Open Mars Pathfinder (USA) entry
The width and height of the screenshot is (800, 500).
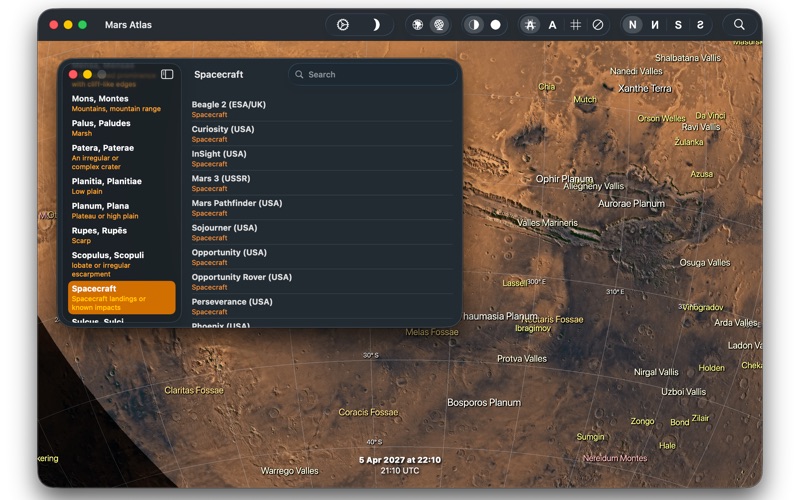(x=322, y=208)
